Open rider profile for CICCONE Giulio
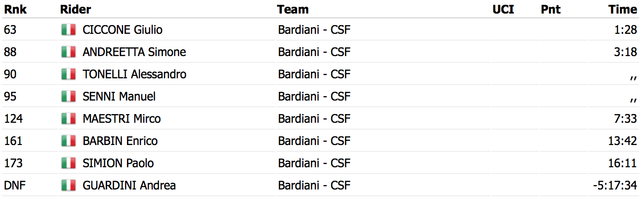Viewport: 644px width, 204px height. [x=123, y=30]
